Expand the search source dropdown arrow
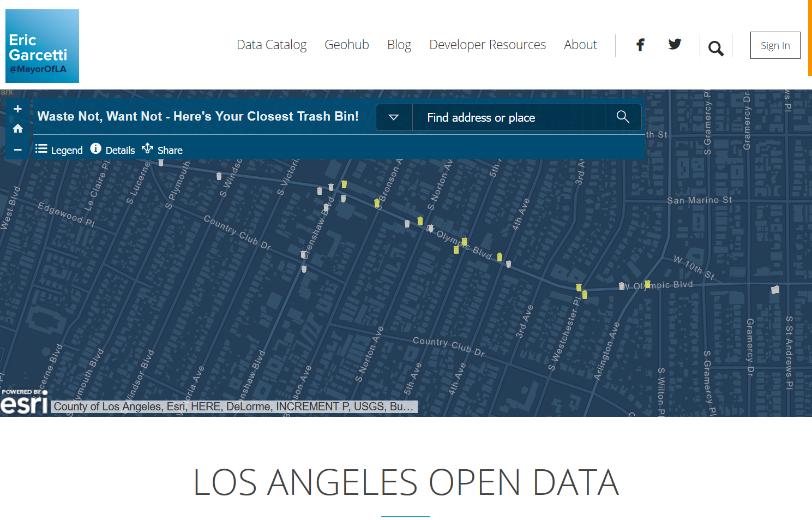The width and height of the screenshot is (812, 520). pos(394,117)
